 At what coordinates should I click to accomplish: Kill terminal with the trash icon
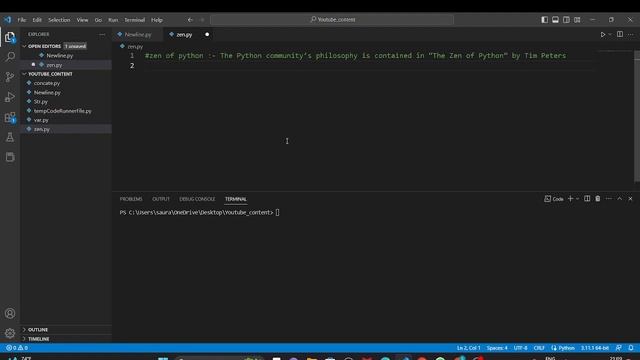click(598, 199)
